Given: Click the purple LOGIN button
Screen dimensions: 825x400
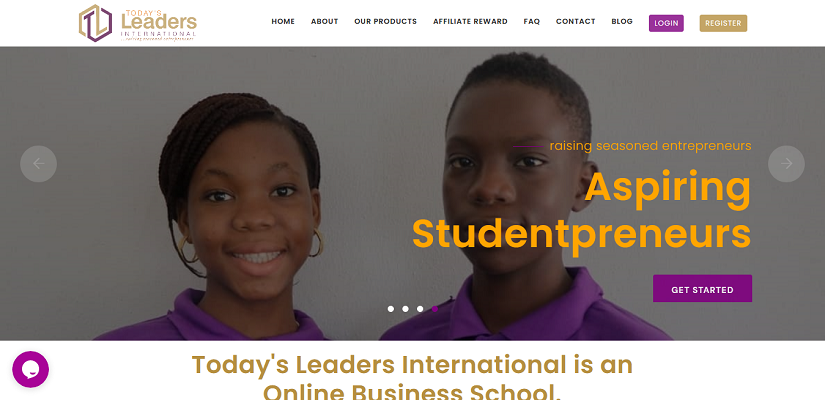Looking at the screenshot, I should tap(666, 23).
